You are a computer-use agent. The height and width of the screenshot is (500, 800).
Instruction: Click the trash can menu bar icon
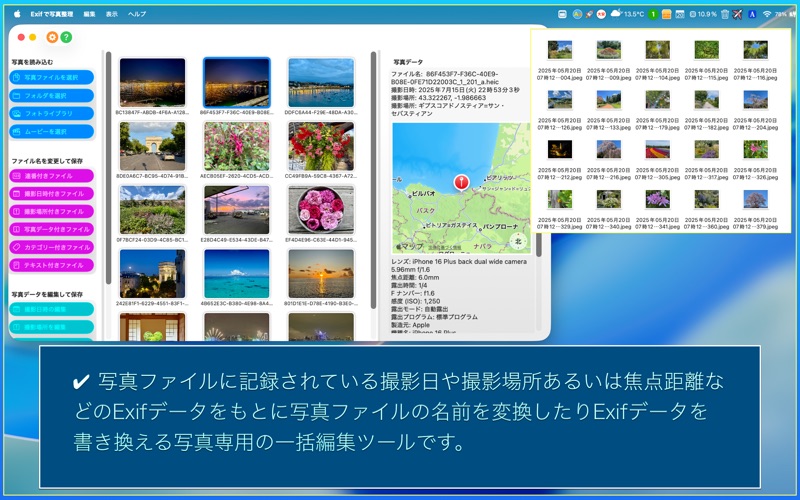point(724,14)
